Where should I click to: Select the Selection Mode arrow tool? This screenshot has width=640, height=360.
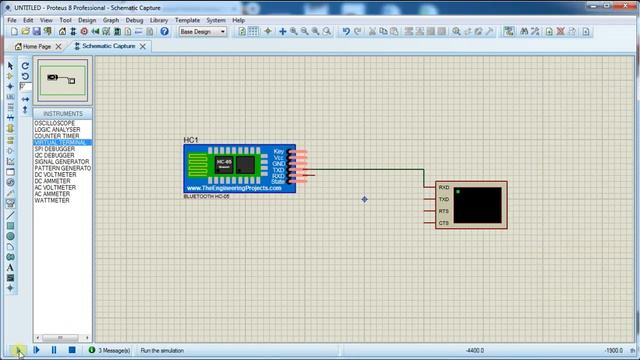click(10, 66)
